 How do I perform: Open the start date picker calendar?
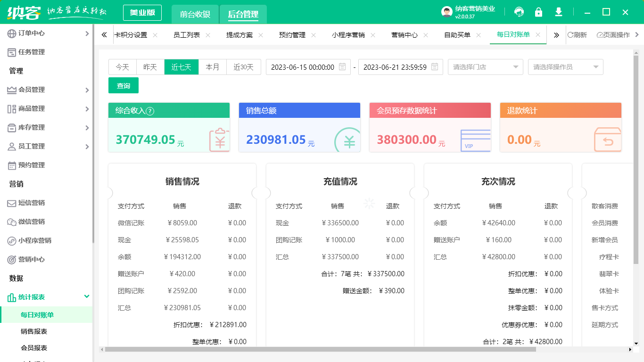pyautogui.click(x=343, y=67)
